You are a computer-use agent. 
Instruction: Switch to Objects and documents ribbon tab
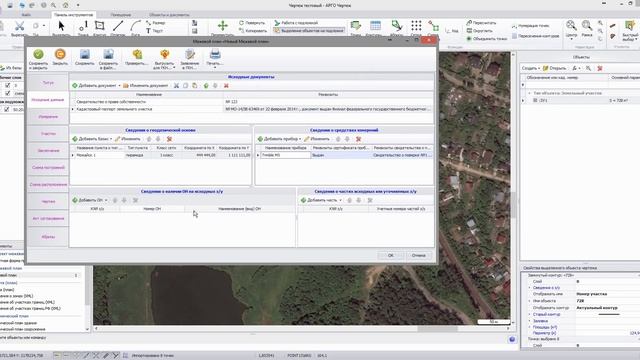(x=169, y=15)
